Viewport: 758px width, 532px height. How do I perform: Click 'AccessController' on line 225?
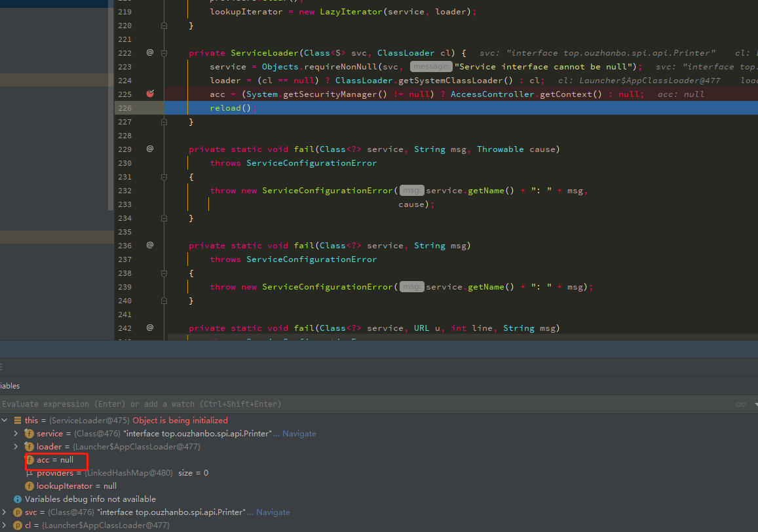(493, 94)
